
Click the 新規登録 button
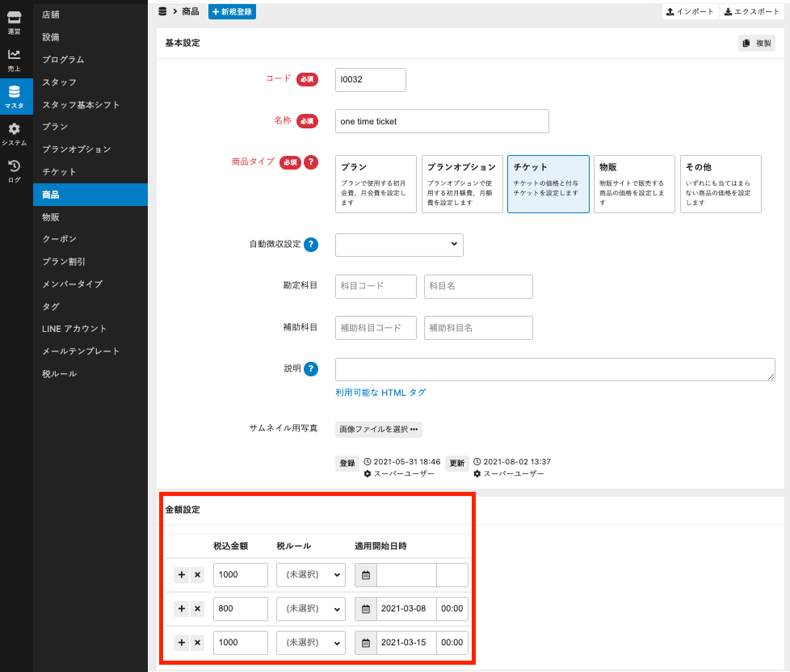pyautogui.click(x=232, y=11)
